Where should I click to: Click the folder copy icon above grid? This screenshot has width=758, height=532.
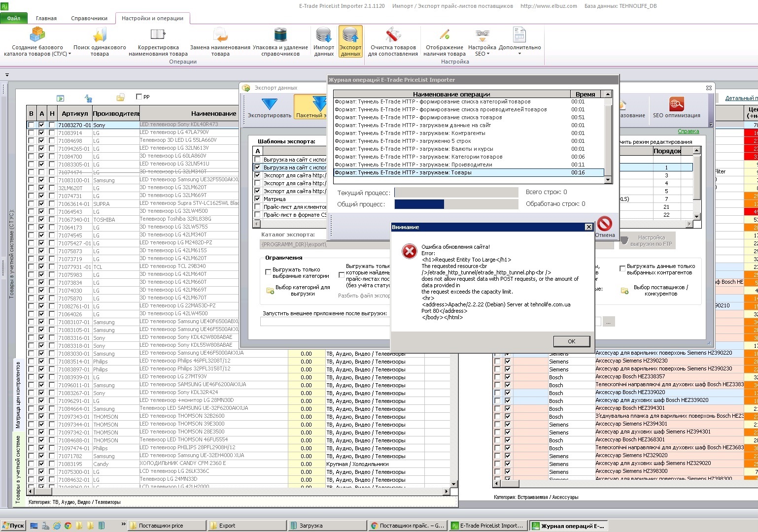point(120,98)
